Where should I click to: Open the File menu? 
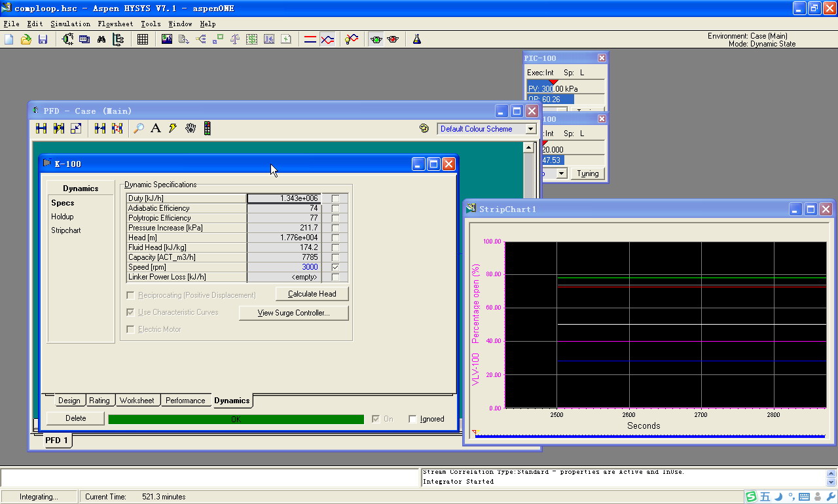click(x=11, y=24)
